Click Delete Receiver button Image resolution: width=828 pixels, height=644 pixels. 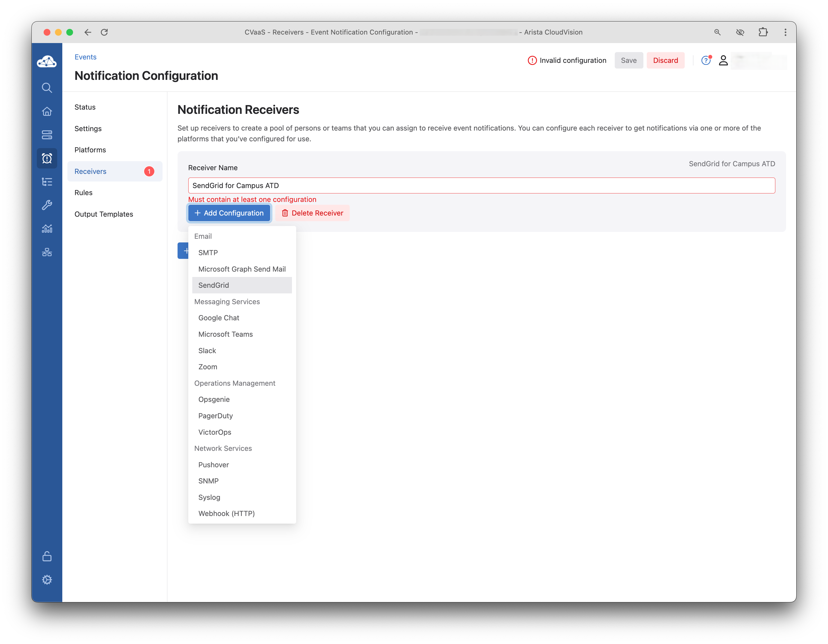[312, 213]
